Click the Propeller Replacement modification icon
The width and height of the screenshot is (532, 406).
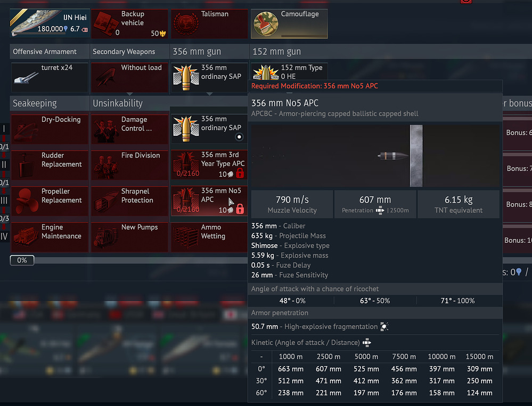26,201
